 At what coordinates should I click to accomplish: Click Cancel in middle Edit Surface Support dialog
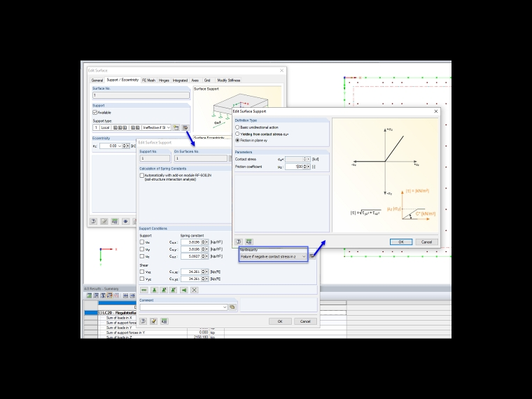pyautogui.click(x=305, y=321)
